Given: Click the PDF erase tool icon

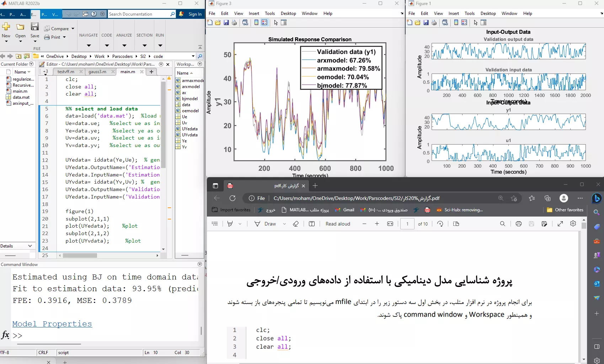Looking at the screenshot, I should [x=295, y=224].
